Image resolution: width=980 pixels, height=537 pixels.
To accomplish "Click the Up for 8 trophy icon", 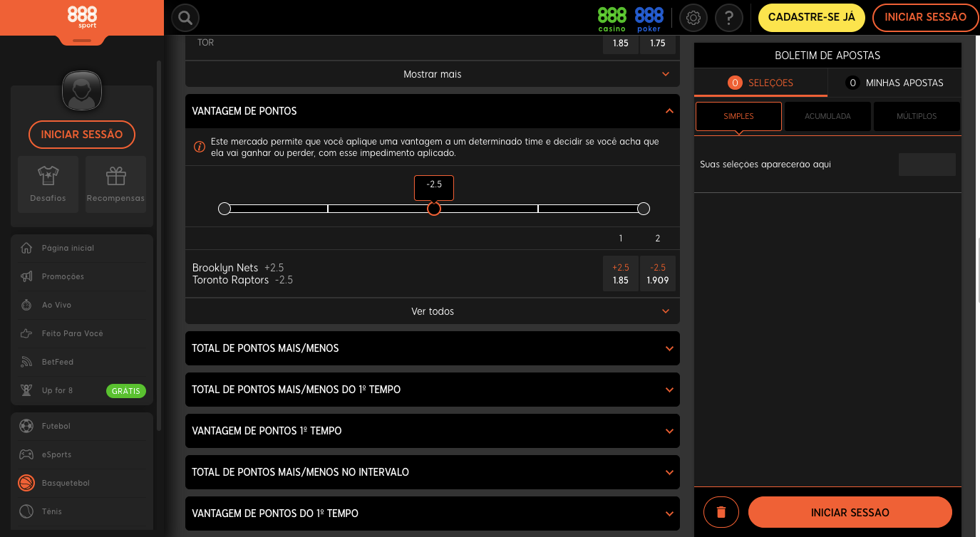I will click(x=27, y=390).
